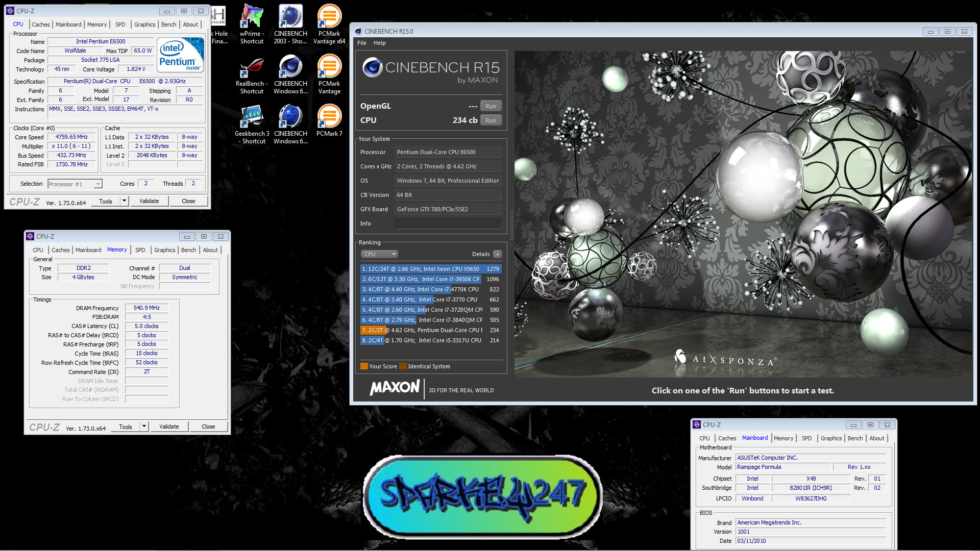Click the MAXON logo at bottom

pos(395,388)
